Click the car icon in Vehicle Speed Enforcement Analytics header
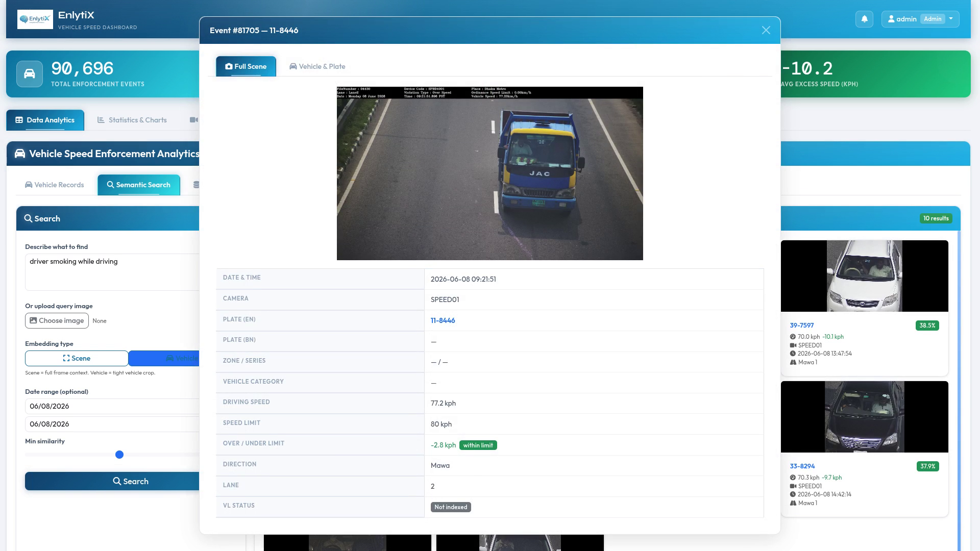 tap(20, 154)
